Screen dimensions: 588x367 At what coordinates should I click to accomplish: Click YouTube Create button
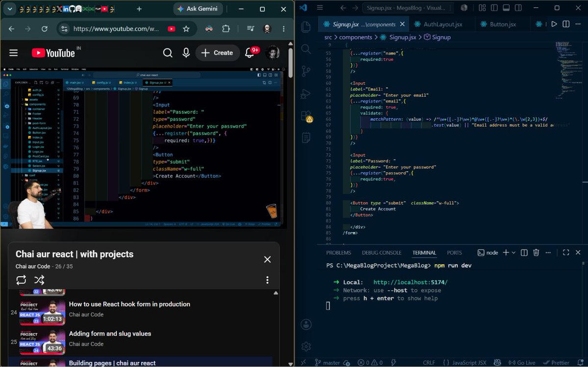(217, 53)
